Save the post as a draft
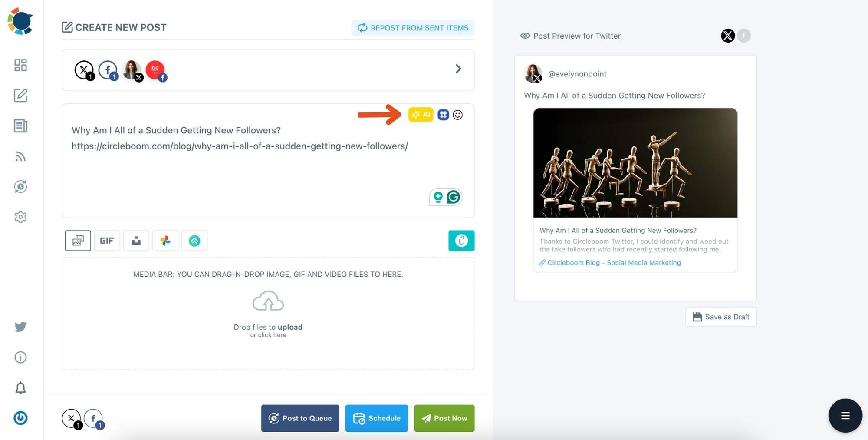The height and width of the screenshot is (440, 868). 720,317
